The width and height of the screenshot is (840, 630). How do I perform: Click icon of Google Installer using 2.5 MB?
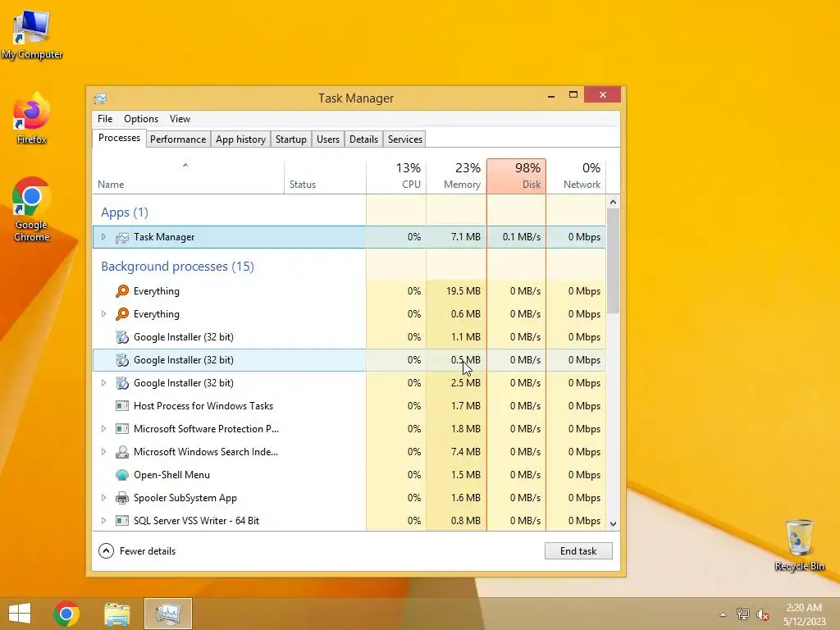(x=122, y=383)
